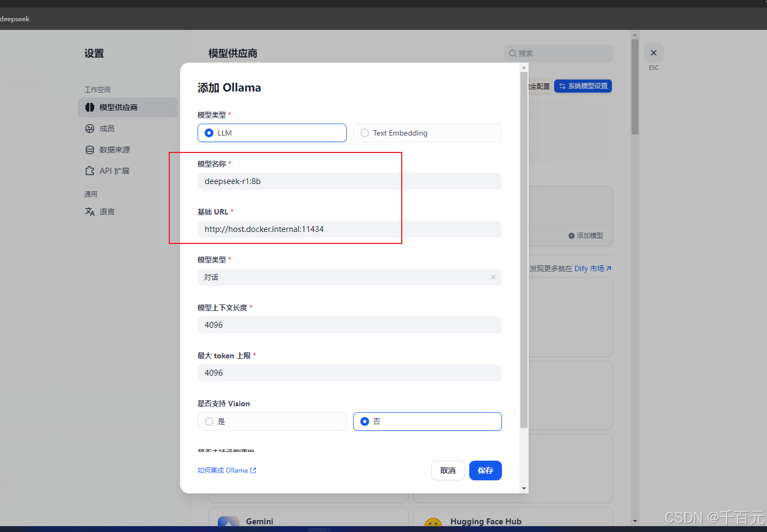The image size is (767, 532).
Task: Edit the 模型上下文长度 field
Action: [x=349, y=325]
